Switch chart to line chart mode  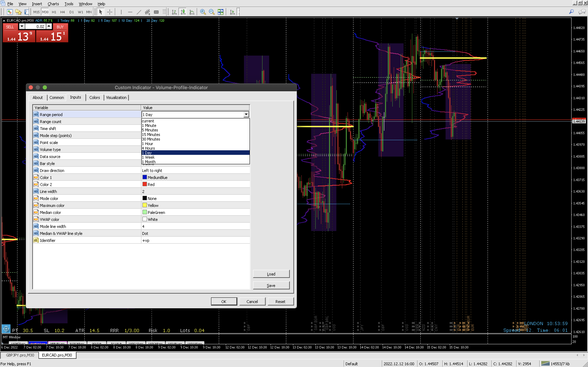(192, 12)
